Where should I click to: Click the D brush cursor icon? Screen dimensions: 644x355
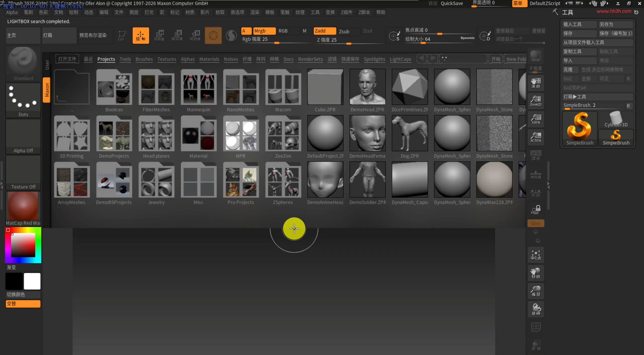click(x=485, y=36)
